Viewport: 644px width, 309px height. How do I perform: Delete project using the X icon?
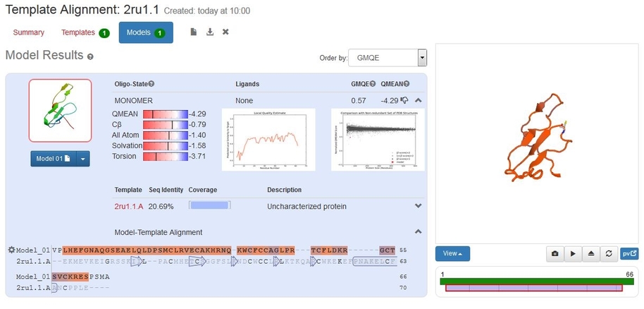click(x=225, y=32)
